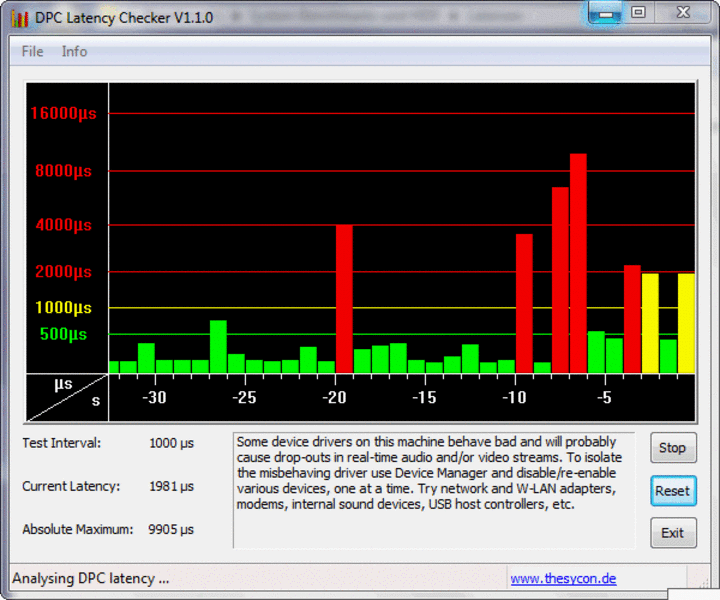The width and height of the screenshot is (720, 600).
Task: Click the DPC Latency Checker title bar icon
Action: [x=20, y=18]
